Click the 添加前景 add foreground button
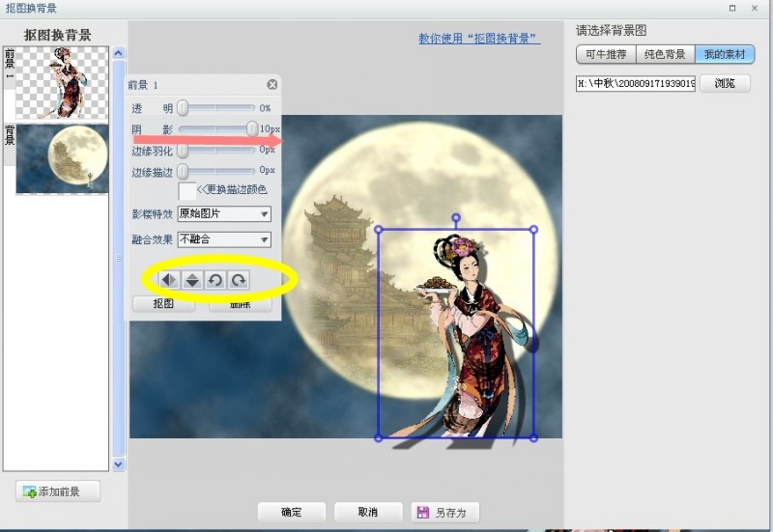The image size is (773, 532). (x=58, y=491)
